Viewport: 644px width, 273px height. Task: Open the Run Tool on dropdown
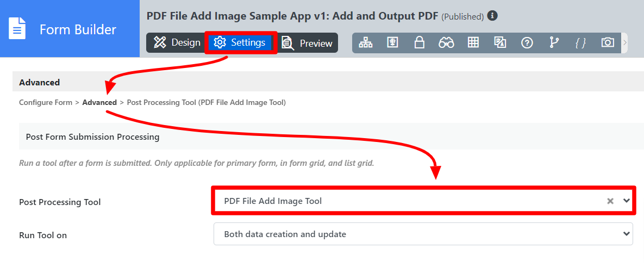[x=423, y=234]
